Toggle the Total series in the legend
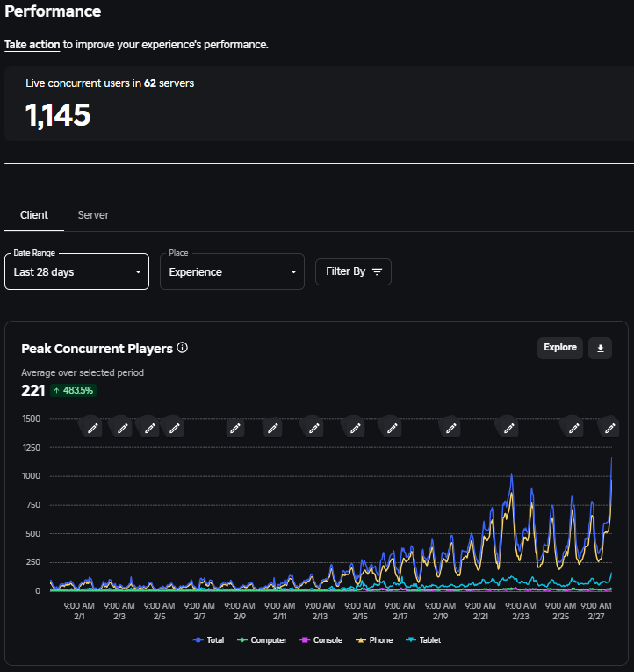Image resolution: width=634 pixels, height=672 pixels. (209, 639)
